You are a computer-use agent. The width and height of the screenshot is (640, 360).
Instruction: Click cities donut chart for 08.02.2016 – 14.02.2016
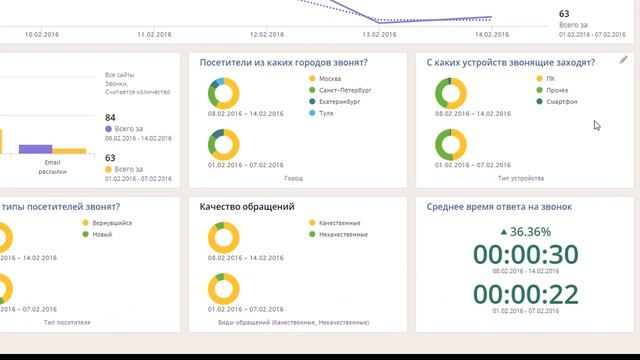point(224,93)
